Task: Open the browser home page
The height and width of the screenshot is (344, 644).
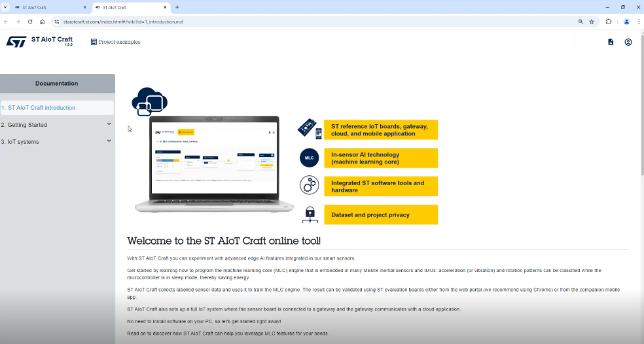Action: click(x=43, y=22)
